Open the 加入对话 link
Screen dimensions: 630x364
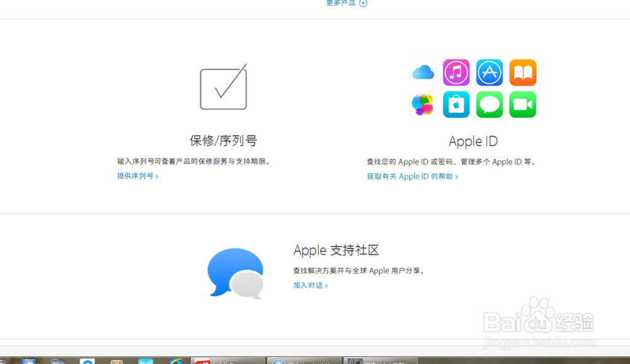pos(310,285)
